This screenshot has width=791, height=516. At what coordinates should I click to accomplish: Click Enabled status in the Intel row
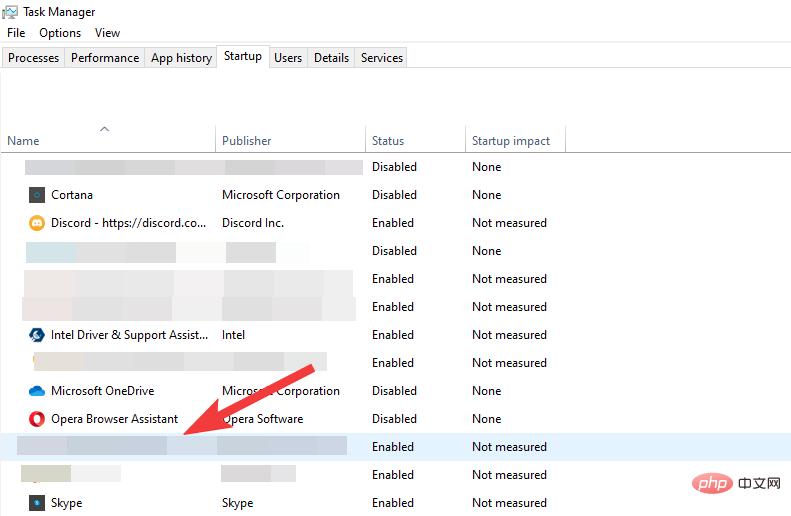(392, 335)
